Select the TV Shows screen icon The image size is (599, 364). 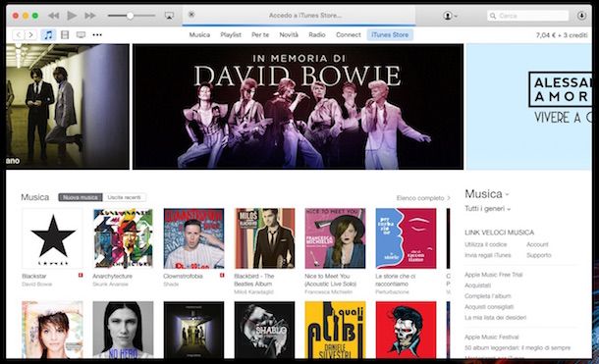point(81,35)
